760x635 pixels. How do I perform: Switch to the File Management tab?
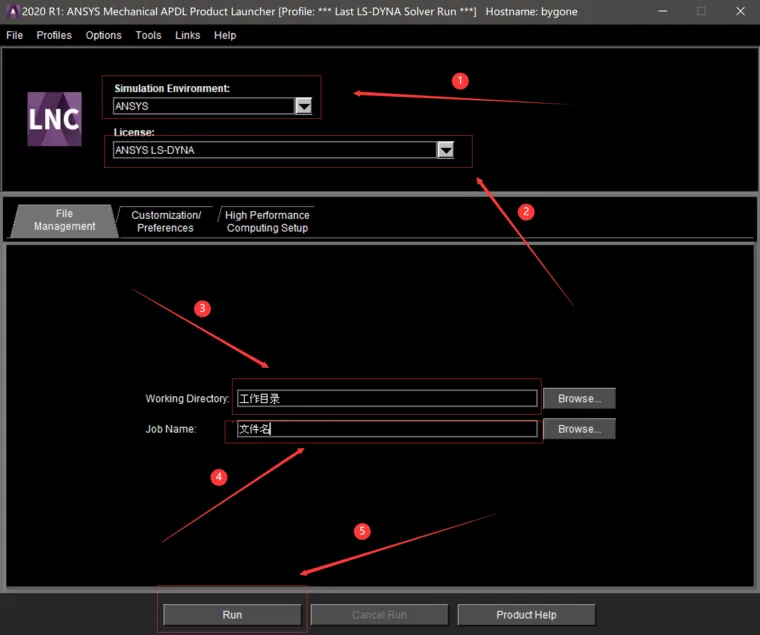64,220
